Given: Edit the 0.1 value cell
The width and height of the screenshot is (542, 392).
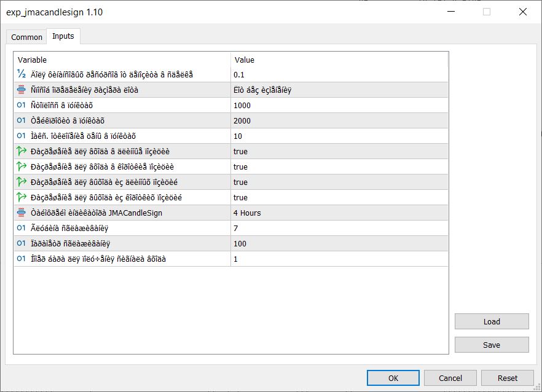Looking at the screenshot, I should pos(339,75).
